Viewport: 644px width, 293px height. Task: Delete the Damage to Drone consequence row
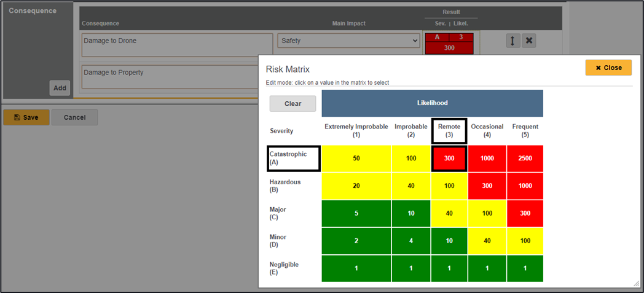(x=529, y=41)
